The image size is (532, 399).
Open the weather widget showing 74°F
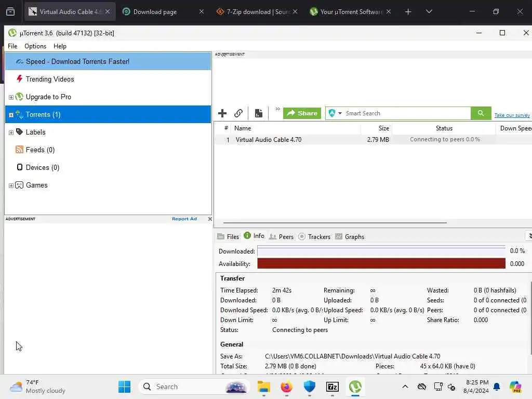(x=37, y=387)
